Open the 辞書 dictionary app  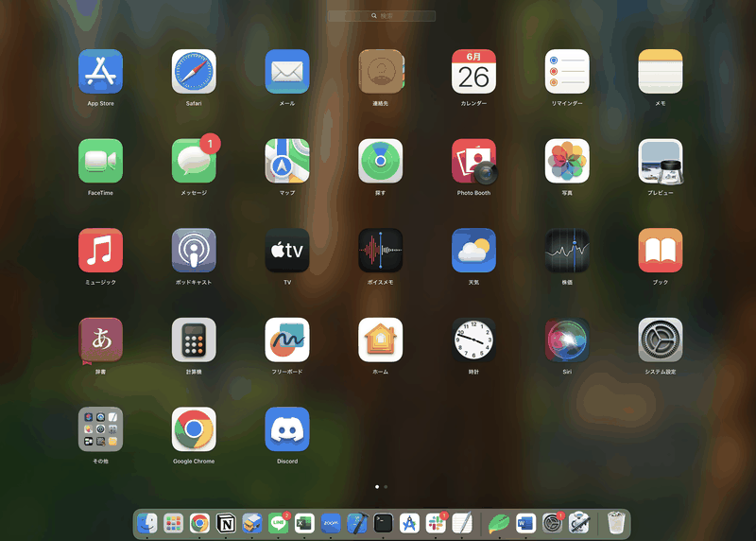pos(100,340)
